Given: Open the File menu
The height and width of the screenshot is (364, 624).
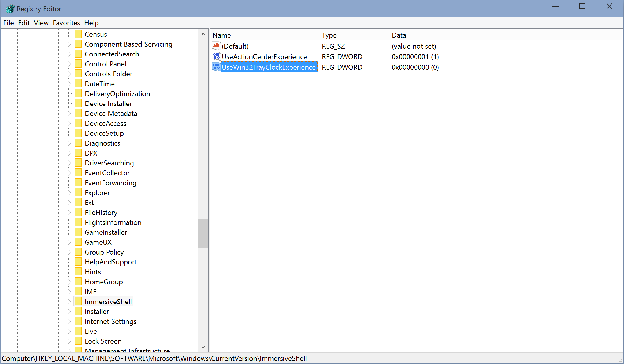Looking at the screenshot, I should (x=8, y=23).
